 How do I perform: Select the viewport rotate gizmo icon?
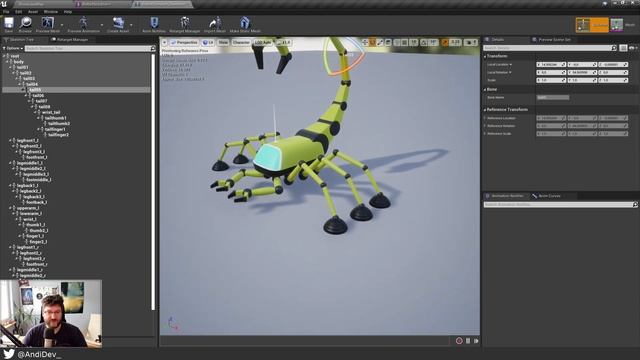pos(373,42)
